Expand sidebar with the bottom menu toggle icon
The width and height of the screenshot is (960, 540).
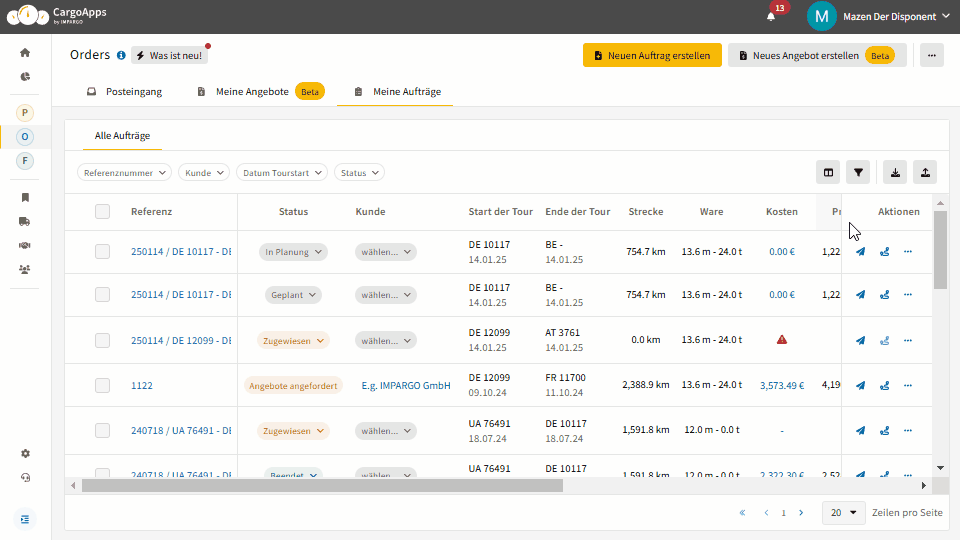click(25, 519)
